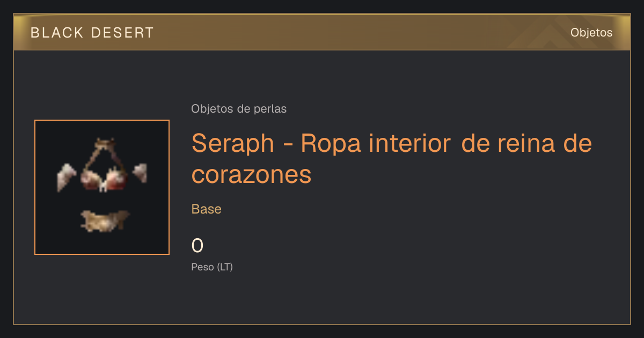This screenshot has width=644, height=338.
Task: Click the word corazones in the title
Action: (x=252, y=175)
